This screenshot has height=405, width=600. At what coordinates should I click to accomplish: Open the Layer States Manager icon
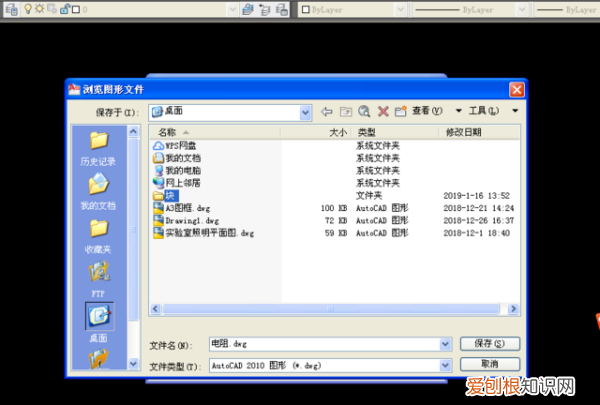pyautogui.click(x=282, y=10)
